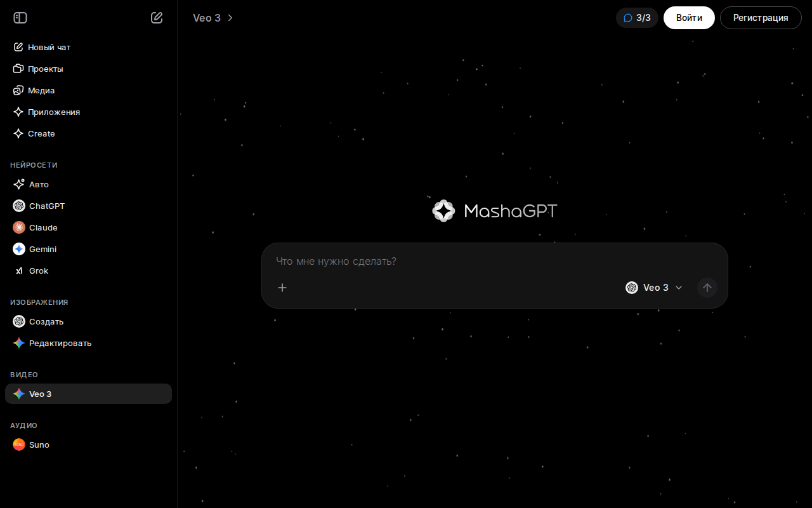Click the Create sparkle icon
The width and height of the screenshot is (812, 508).
click(x=18, y=133)
